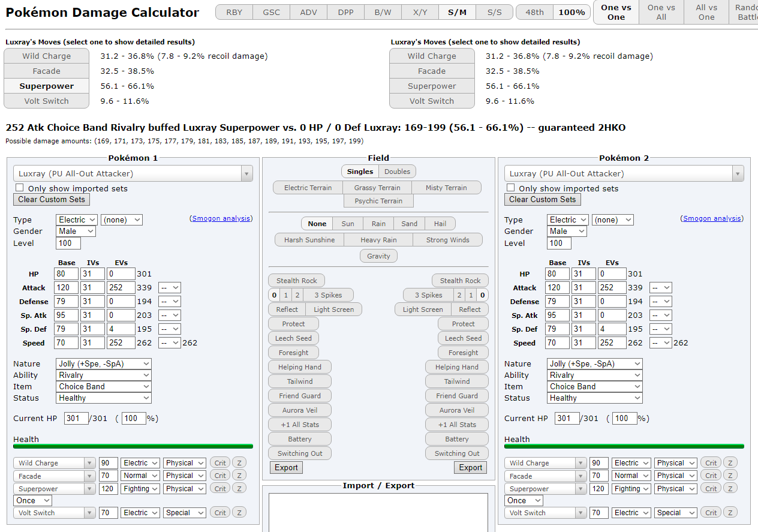Switch to All vs One mode
The image size is (758, 532).
point(706,12)
